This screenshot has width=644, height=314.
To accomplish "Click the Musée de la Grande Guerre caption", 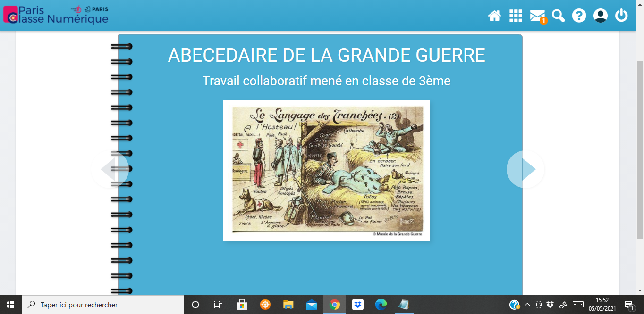I will tap(398, 234).
